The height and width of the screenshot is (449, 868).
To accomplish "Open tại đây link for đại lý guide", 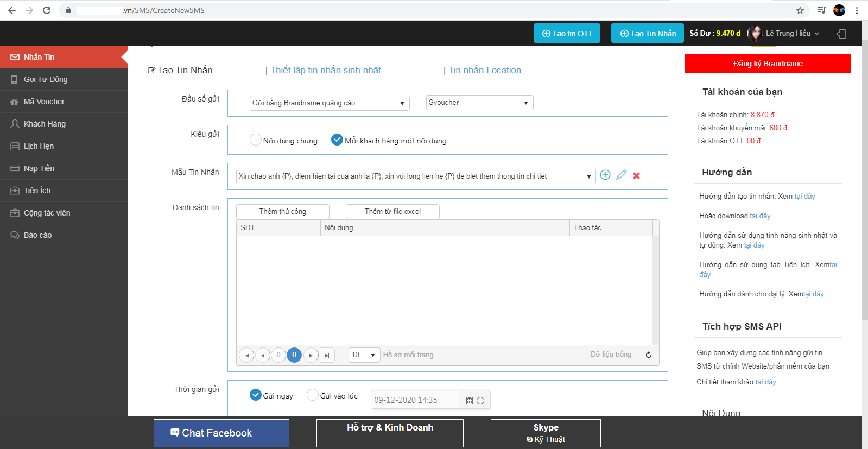I will click(814, 294).
